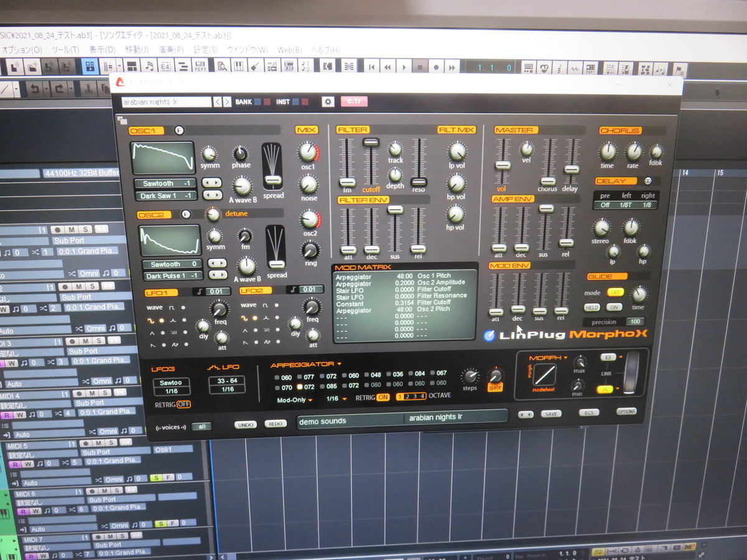The image size is (747, 560).
Task: Click the preset browse arrows beside SAVE
Action: (525, 414)
